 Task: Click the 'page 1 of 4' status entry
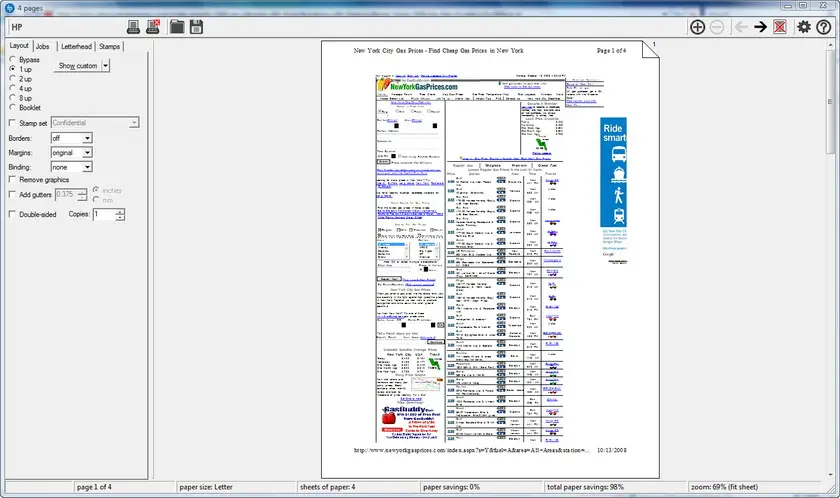click(94, 487)
